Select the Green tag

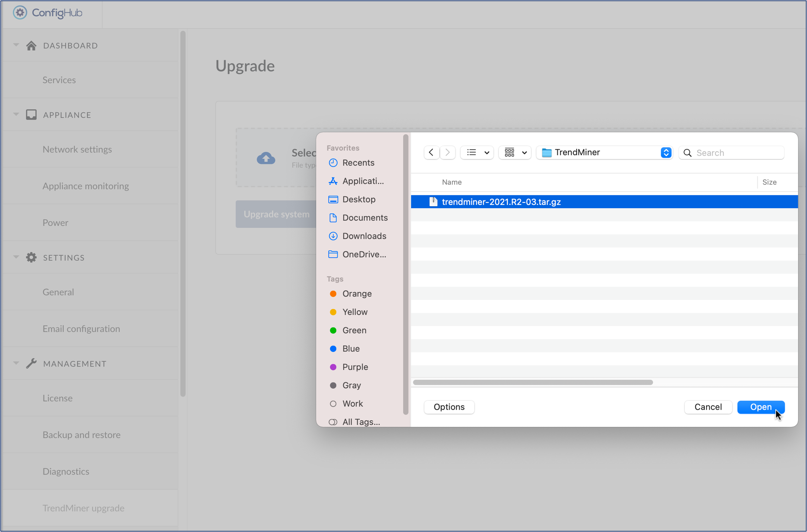348,330
